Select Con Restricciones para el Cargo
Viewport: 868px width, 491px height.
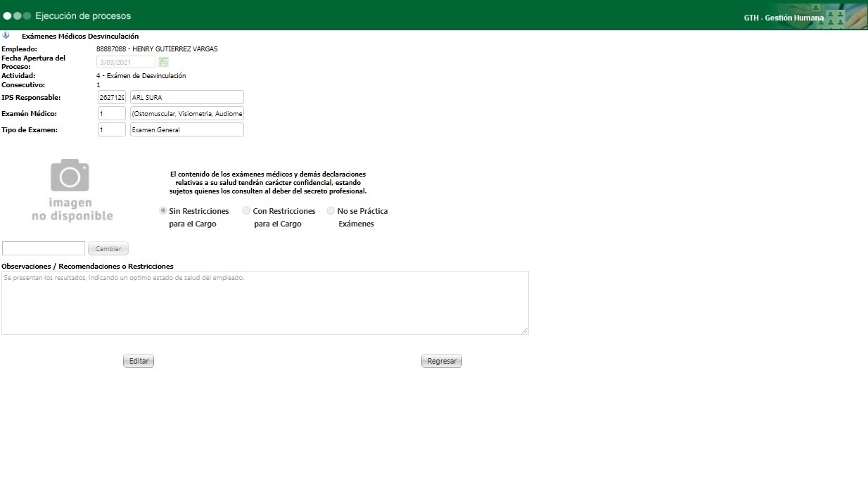coord(246,210)
